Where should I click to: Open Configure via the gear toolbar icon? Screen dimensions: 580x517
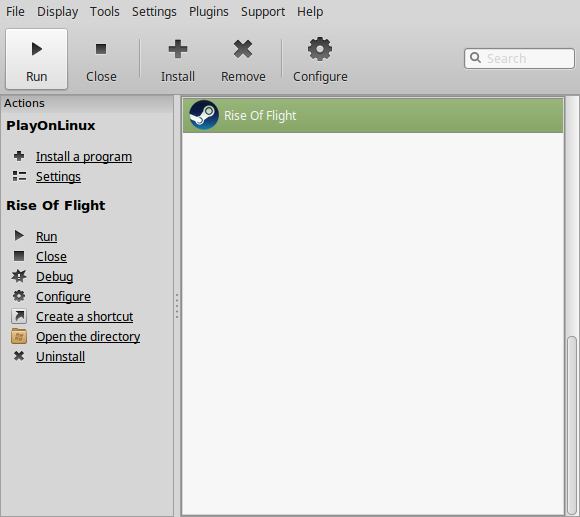[320, 49]
